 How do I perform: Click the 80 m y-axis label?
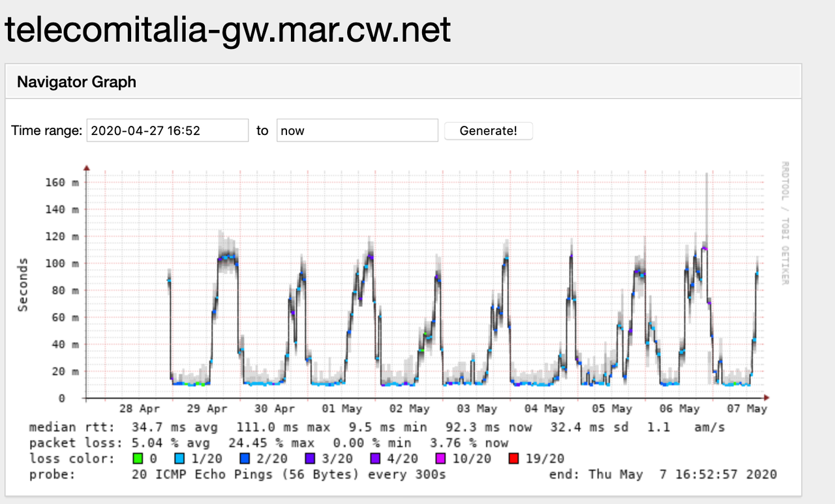tap(65, 291)
